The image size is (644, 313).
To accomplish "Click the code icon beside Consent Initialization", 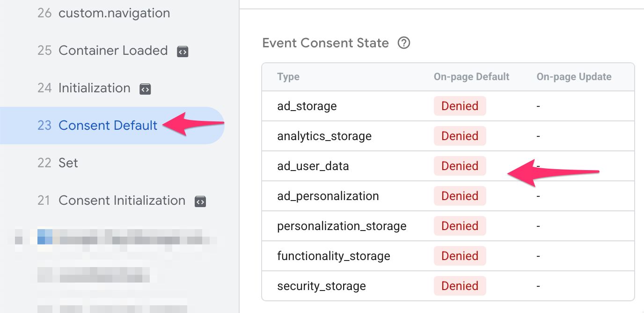I will pyautogui.click(x=200, y=201).
